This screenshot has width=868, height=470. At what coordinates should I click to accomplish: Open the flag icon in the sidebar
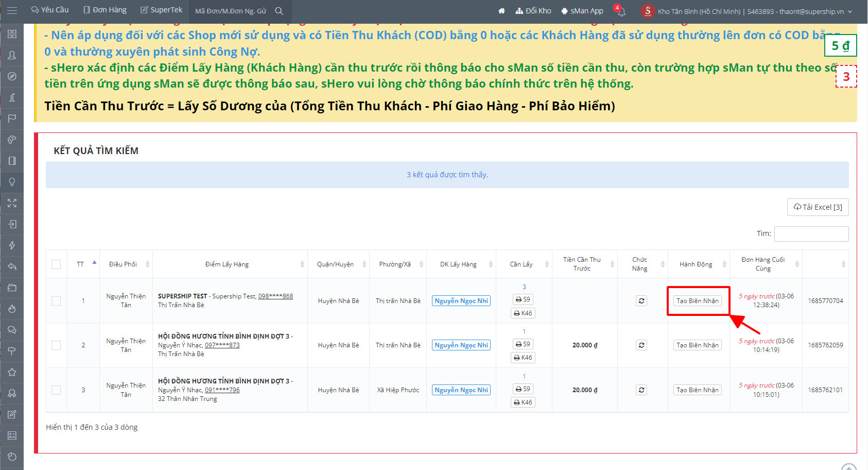[x=12, y=119]
